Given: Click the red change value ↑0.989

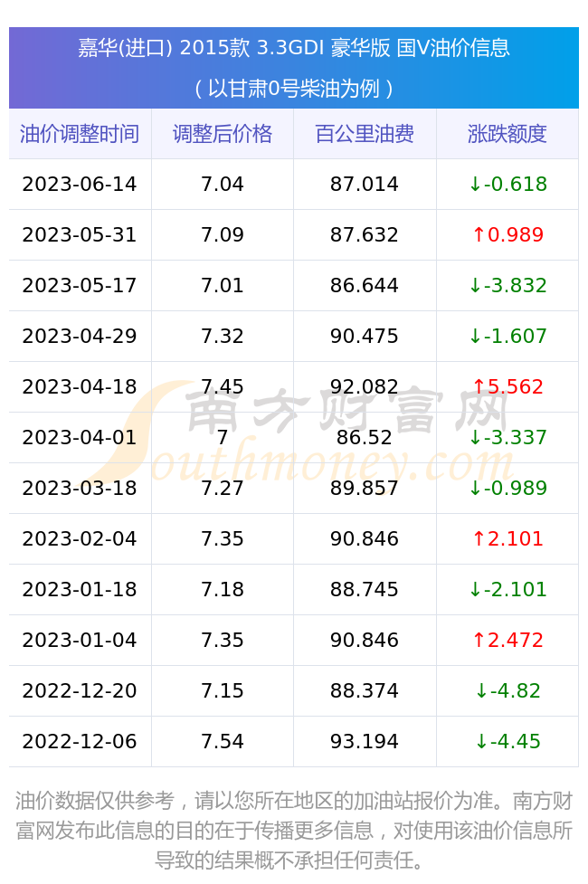Looking at the screenshot, I should pyautogui.click(x=508, y=235).
